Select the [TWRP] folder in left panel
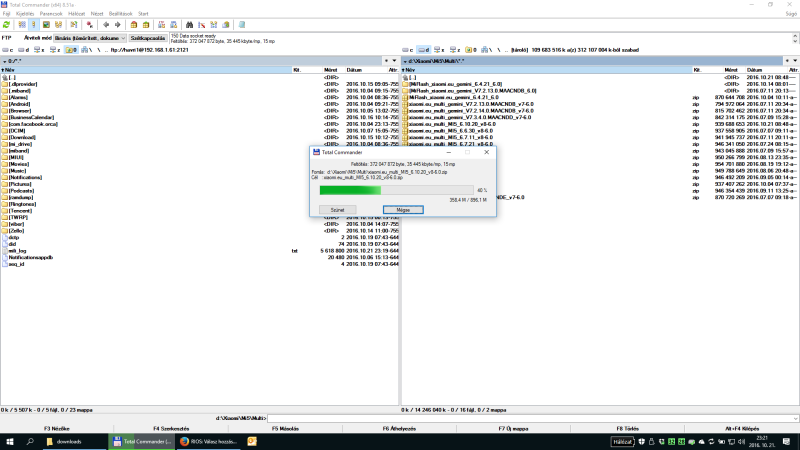 pos(18,217)
